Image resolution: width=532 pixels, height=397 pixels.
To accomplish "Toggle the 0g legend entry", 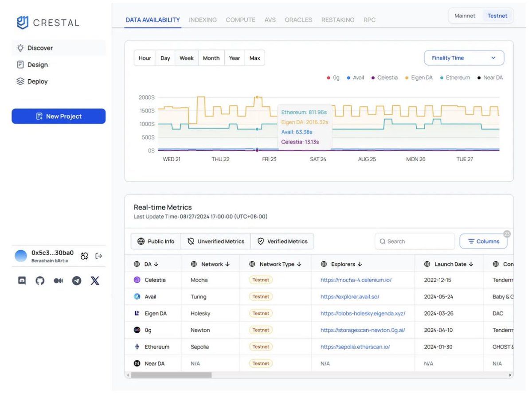I will pyautogui.click(x=333, y=78).
